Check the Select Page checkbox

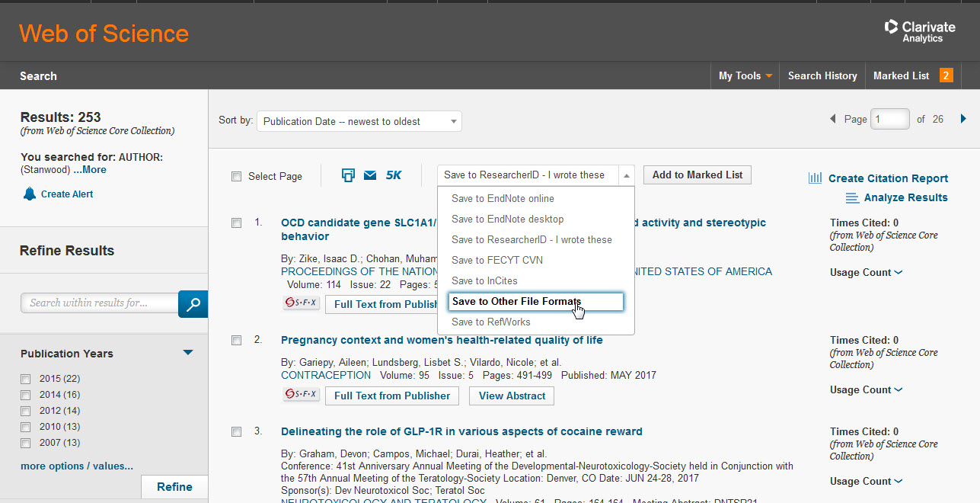[237, 177]
